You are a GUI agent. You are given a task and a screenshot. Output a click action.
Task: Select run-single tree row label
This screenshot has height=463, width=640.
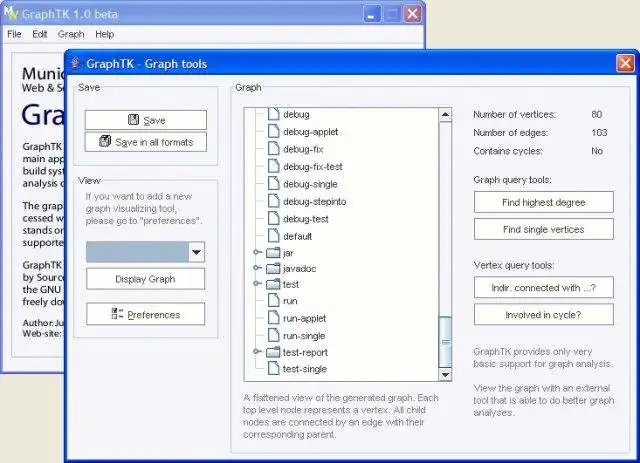[x=304, y=336]
